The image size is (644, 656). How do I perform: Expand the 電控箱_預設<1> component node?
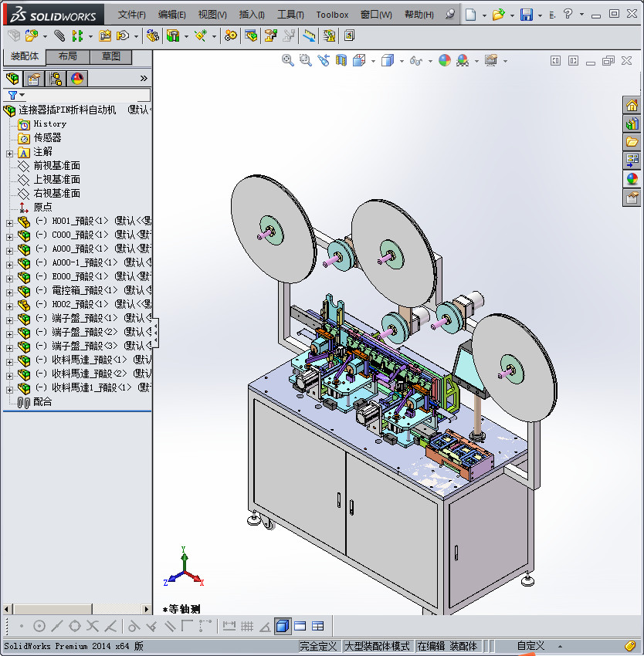(x=9, y=292)
